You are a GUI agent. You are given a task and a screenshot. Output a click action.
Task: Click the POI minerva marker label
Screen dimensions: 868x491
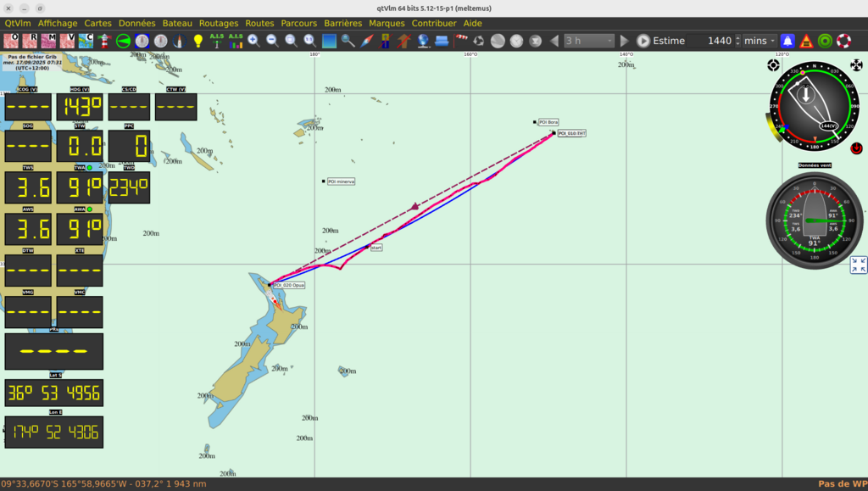(x=341, y=181)
